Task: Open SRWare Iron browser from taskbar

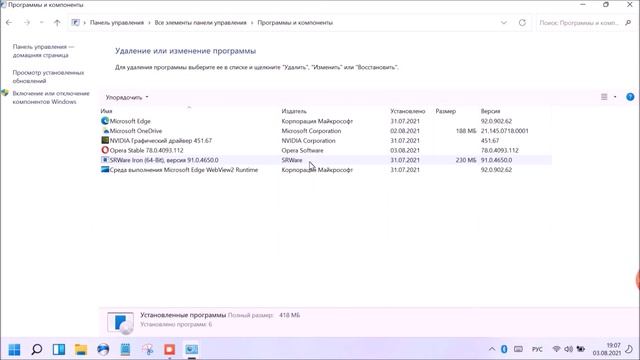Action: pos(103,349)
